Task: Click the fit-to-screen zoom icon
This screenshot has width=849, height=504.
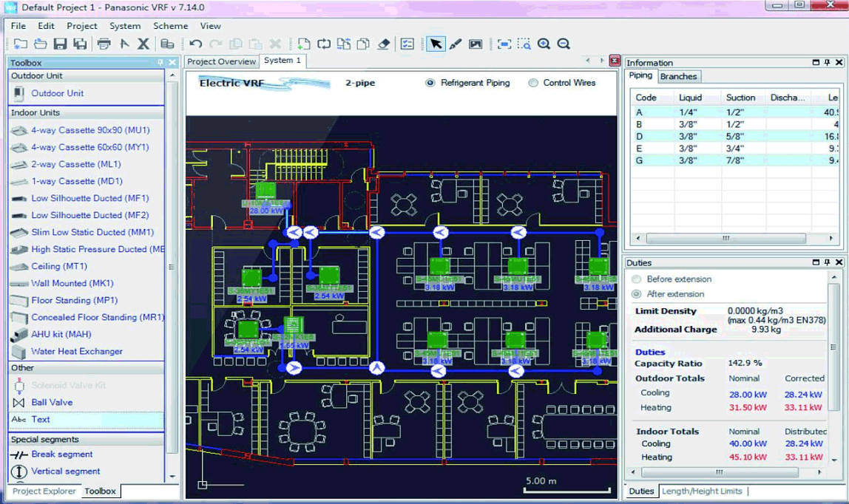Action: [x=504, y=44]
